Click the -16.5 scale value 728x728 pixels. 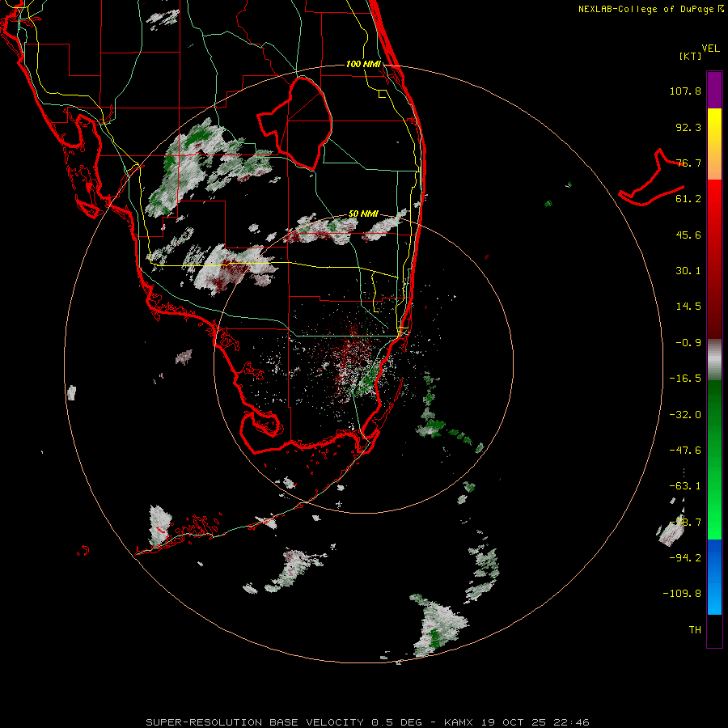(685, 379)
